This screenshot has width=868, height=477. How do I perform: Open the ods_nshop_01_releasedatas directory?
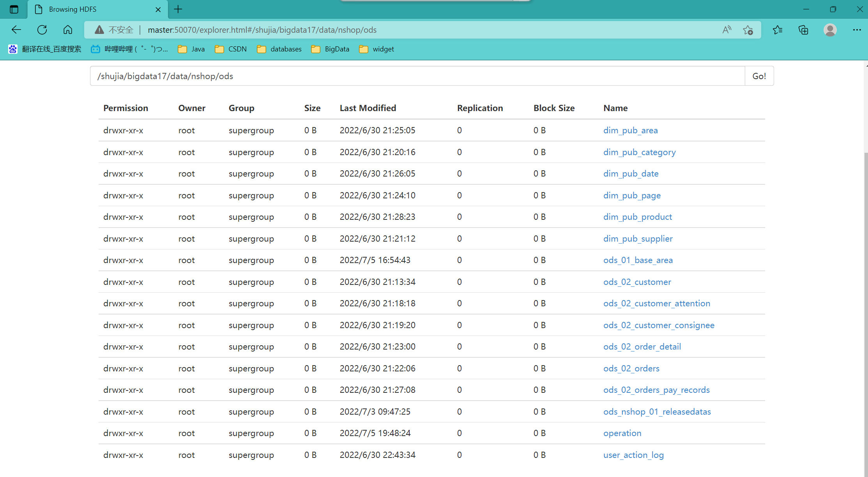tap(657, 412)
